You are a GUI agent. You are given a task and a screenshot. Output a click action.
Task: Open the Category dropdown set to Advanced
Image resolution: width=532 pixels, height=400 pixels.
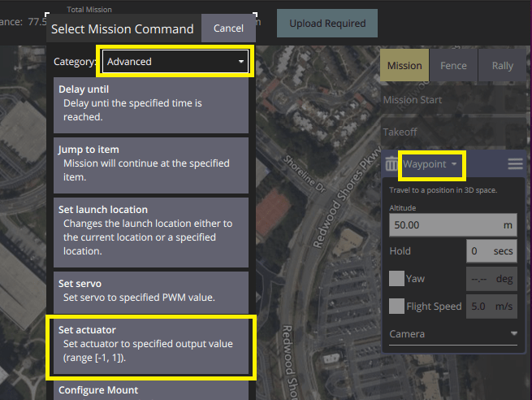(175, 61)
